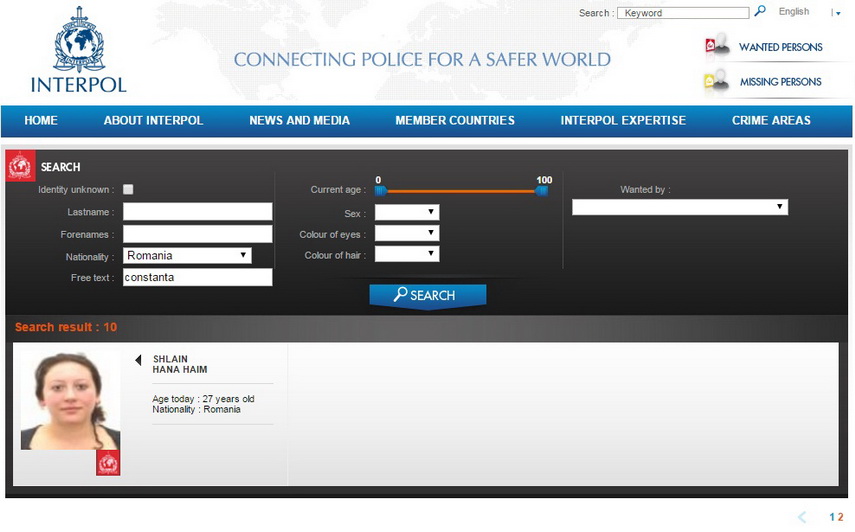Click the Wanted Persons icon

[716, 46]
